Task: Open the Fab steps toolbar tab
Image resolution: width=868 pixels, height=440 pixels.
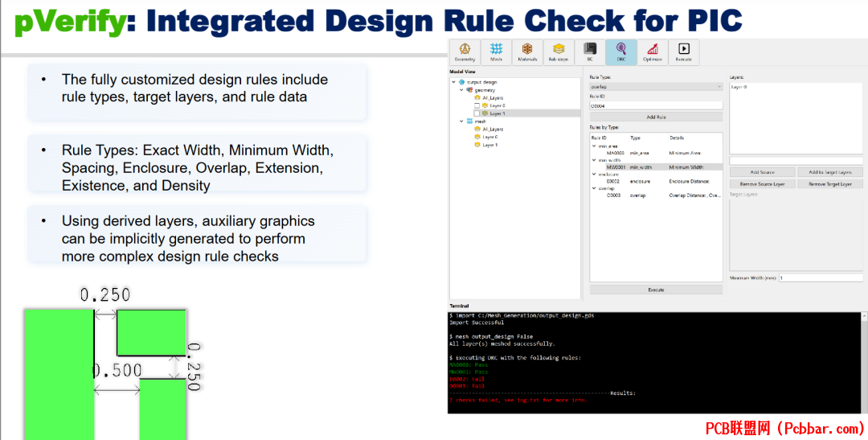Action: pyautogui.click(x=559, y=52)
